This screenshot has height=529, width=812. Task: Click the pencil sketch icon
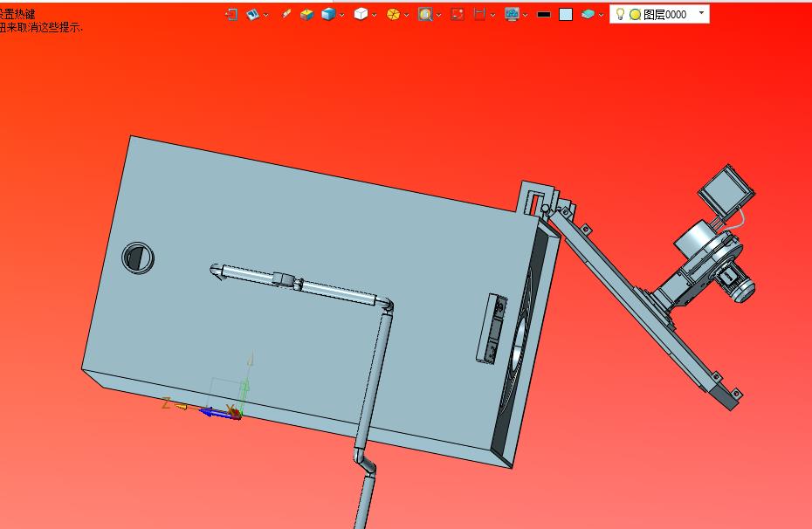point(286,14)
